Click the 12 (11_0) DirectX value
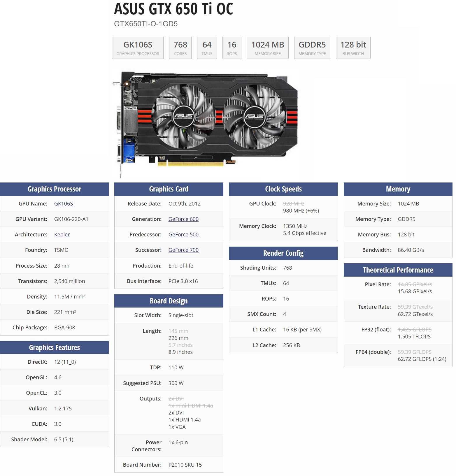The width and height of the screenshot is (456, 476). 65,362
